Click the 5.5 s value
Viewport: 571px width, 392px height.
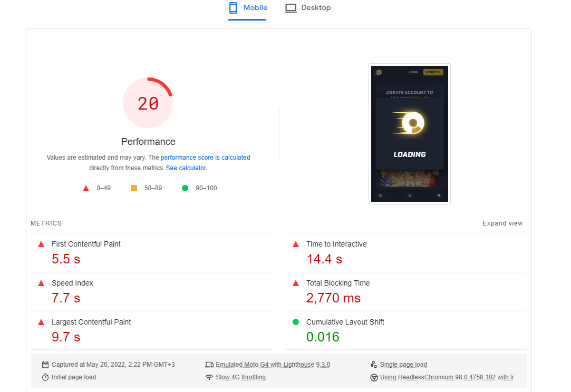tap(66, 259)
